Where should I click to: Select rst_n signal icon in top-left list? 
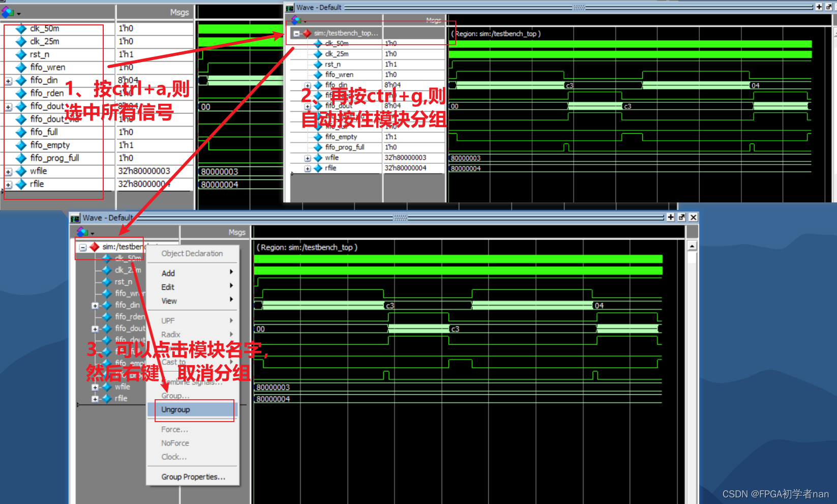point(21,54)
